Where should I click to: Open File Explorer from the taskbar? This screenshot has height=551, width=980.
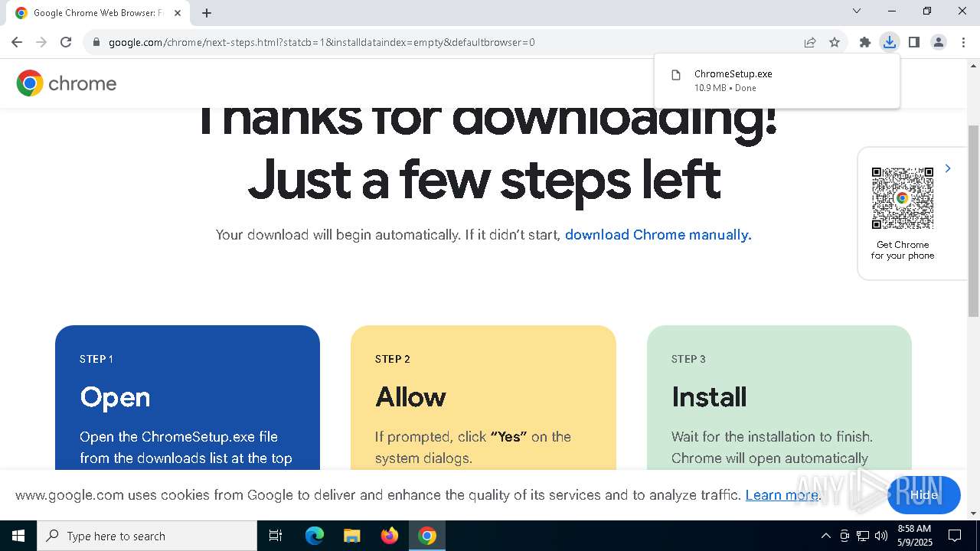coord(351,536)
